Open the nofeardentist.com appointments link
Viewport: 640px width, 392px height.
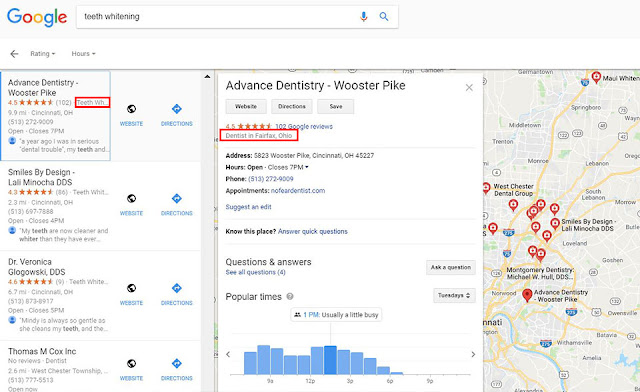(x=298, y=191)
